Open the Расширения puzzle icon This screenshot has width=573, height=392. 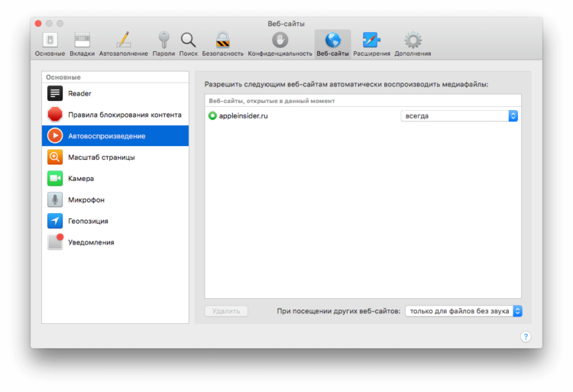[x=371, y=40]
